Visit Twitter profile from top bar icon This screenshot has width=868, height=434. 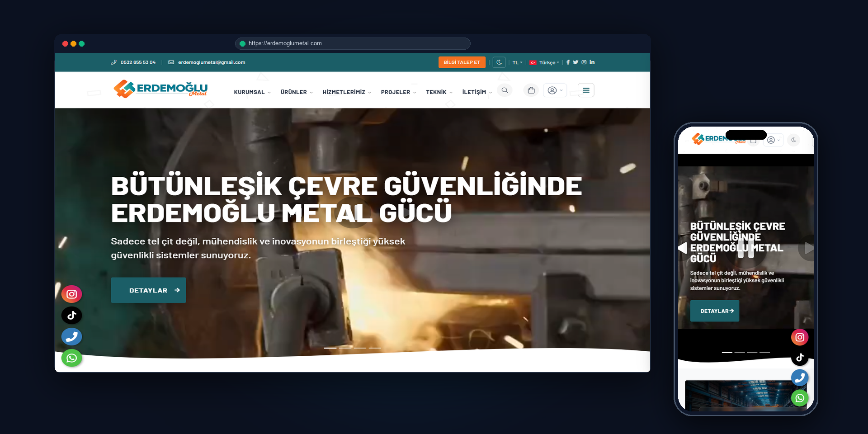click(576, 62)
